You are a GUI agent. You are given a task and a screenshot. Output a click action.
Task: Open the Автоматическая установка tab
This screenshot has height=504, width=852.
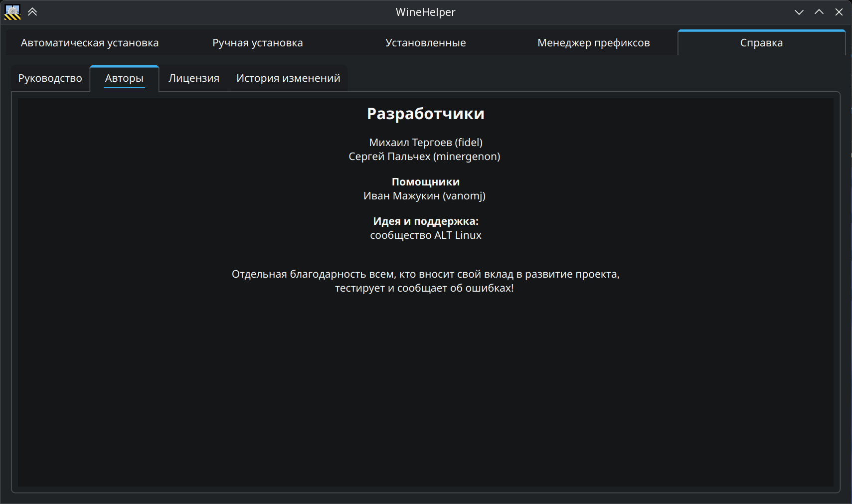pos(90,43)
